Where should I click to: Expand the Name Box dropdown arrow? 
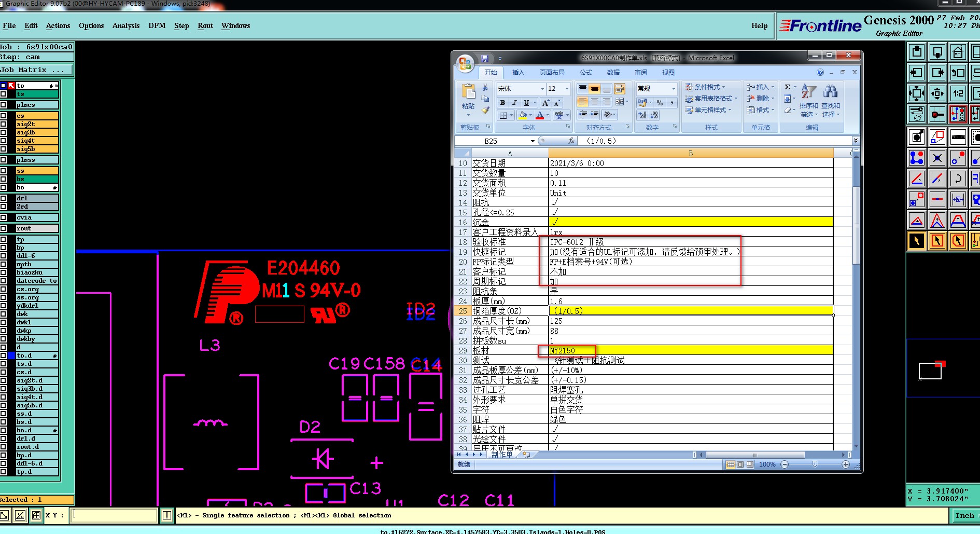pos(533,141)
